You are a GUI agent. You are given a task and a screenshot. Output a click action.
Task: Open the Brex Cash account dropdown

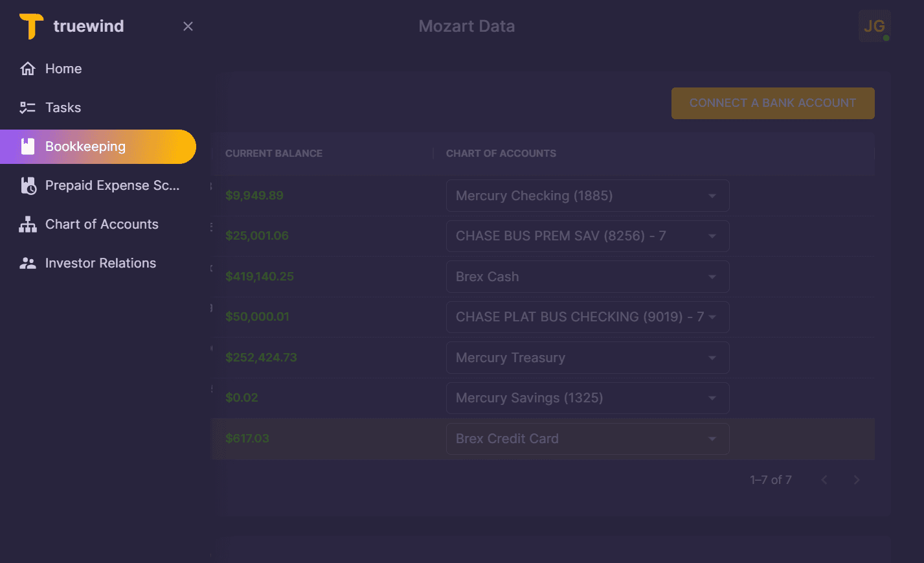(712, 277)
